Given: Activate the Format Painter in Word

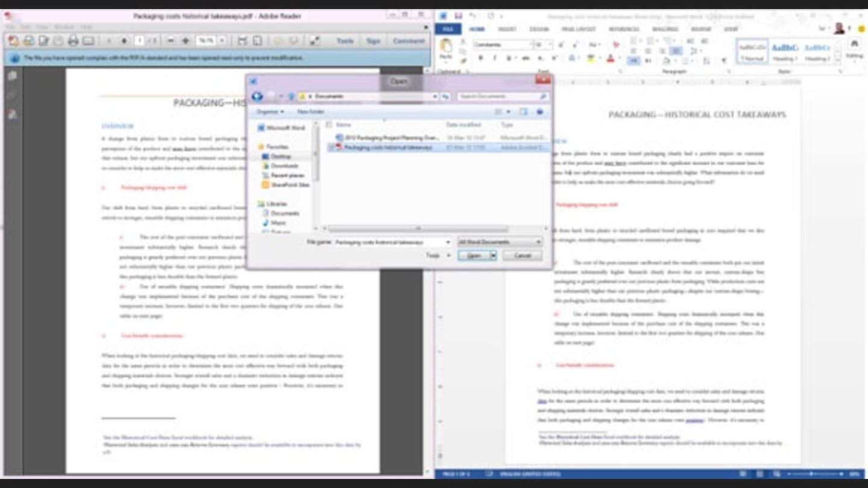Looking at the screenshot, I should [464, 60].
